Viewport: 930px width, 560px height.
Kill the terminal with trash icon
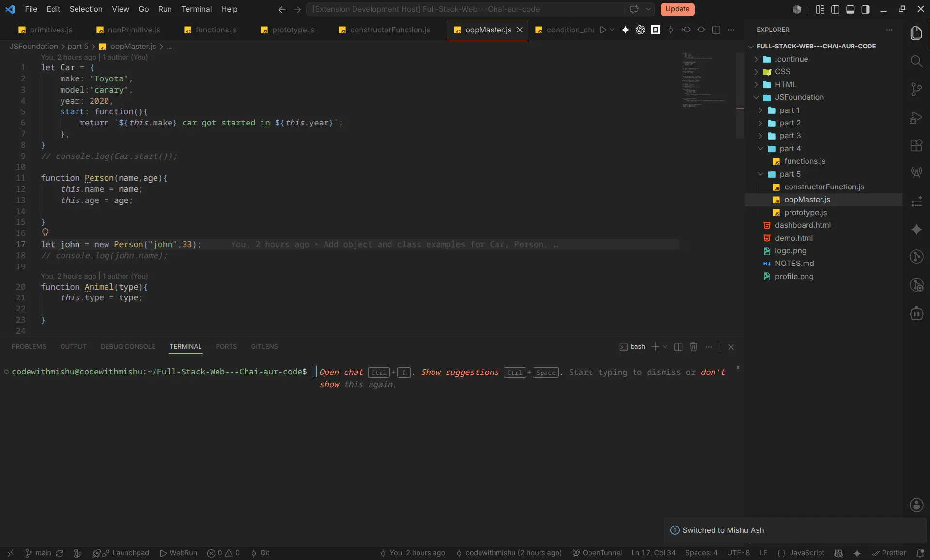693,347
